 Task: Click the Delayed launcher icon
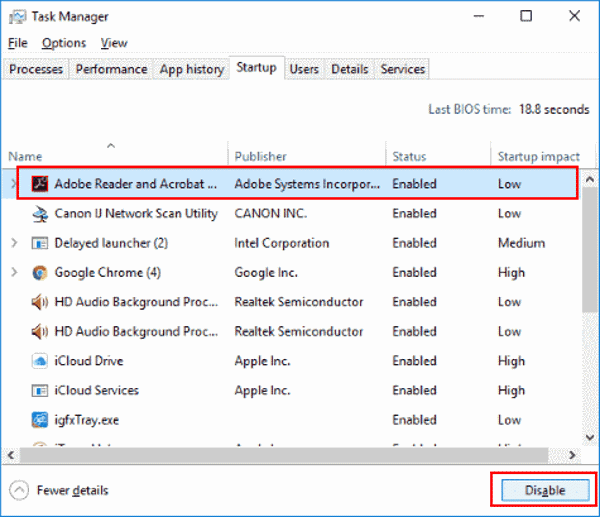point(39,243)
